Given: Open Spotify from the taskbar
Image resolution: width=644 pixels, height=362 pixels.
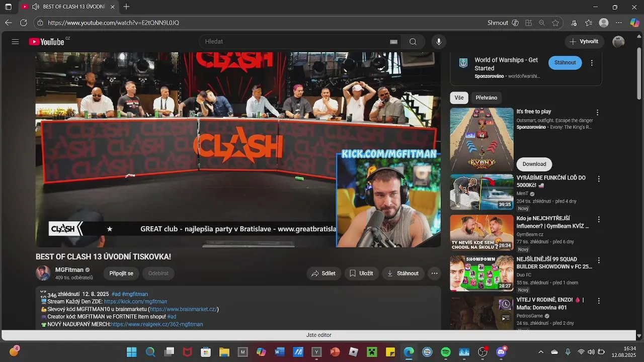Looking at the screenshot, I should coord(445,352).
